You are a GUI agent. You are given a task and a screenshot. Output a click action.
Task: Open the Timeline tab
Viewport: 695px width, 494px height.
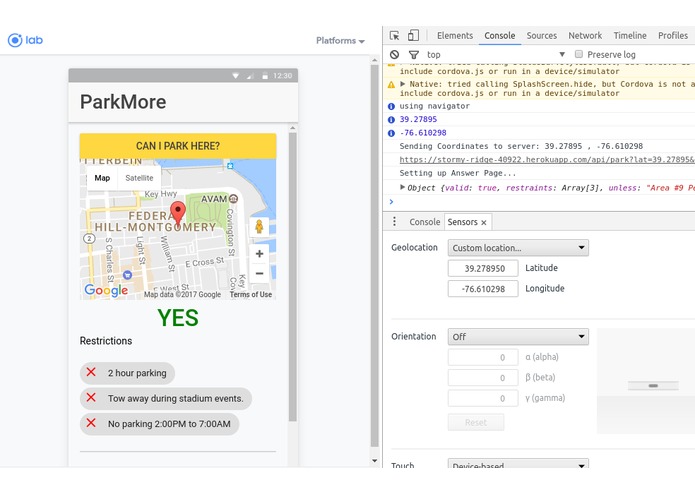pos(630,35)
